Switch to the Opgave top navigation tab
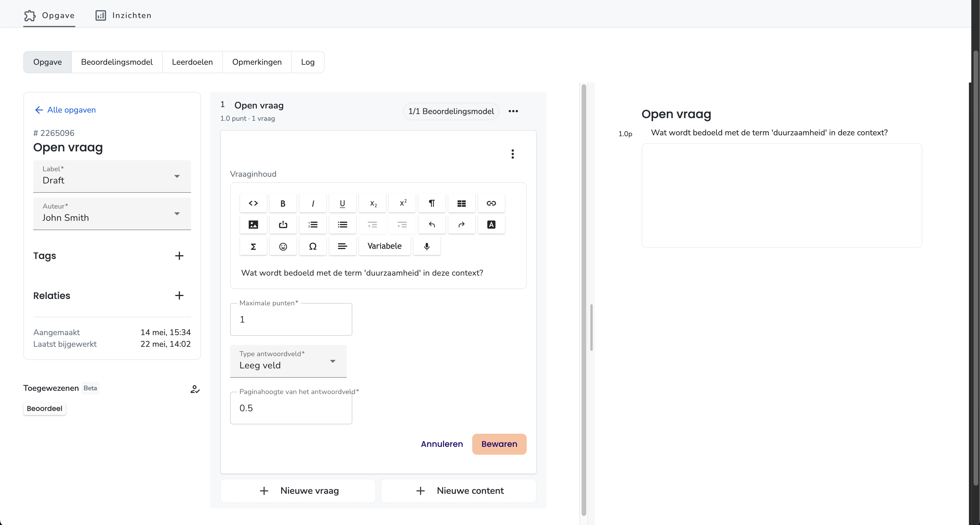Screen dimensions: 980x525 tap(49, 15)
